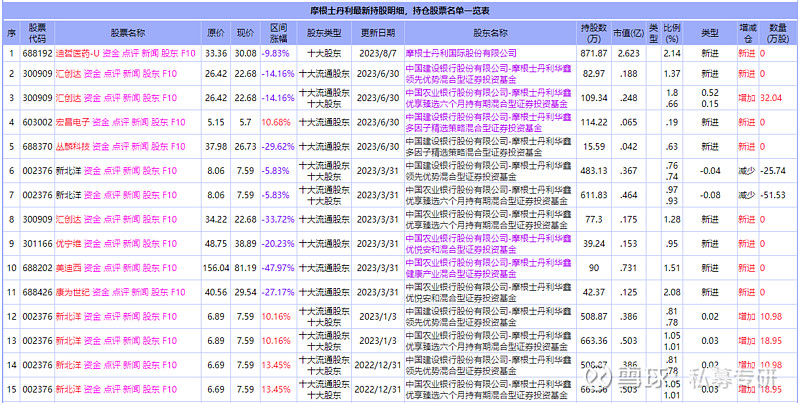Click the 股东名称 column header
This screenshot has width=800, height=403.
(490, 33)
